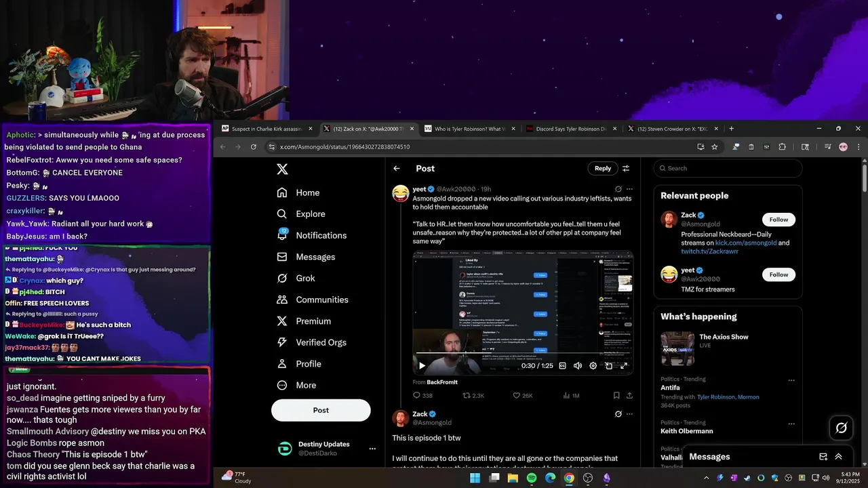Bookmark yeet's post
The width and height of the screenshot is (868, 488).
pos(616,395)
